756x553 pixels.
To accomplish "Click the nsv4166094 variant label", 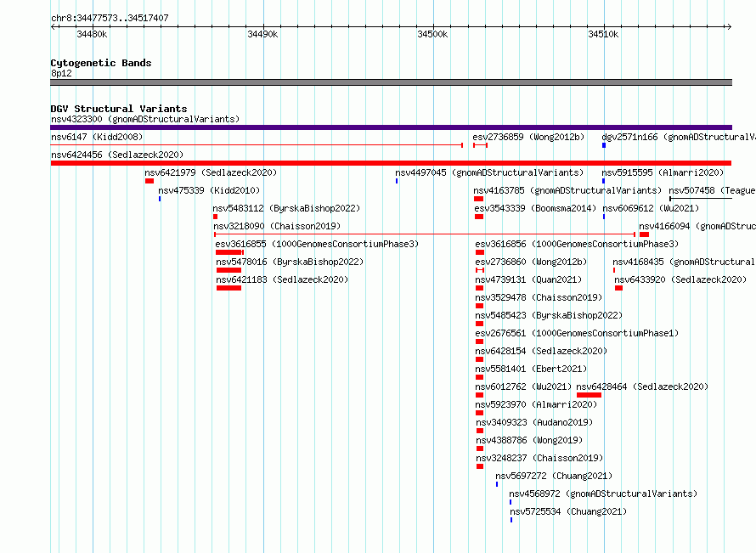I will (697, 226).
